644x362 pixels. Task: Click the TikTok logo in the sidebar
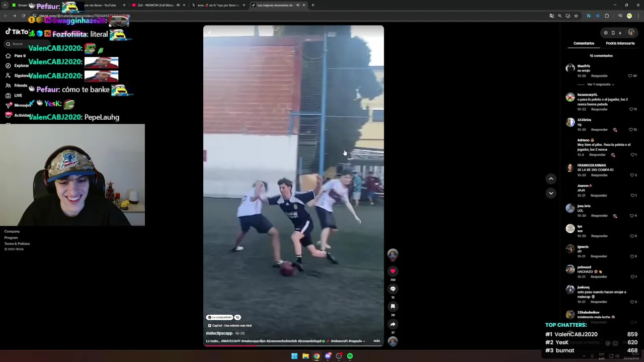[x=17, y=32]
